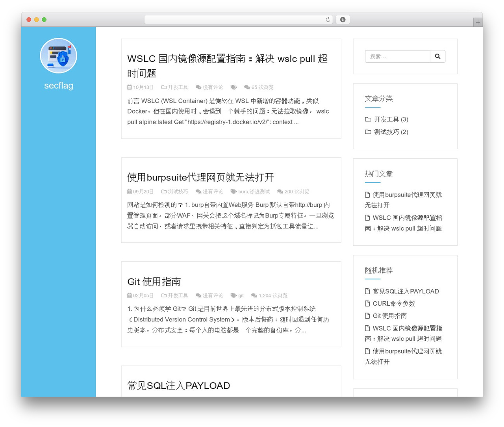Open the 使用burpsuite代理网页就无法打开 post title
504x427 pixels.
200,177
